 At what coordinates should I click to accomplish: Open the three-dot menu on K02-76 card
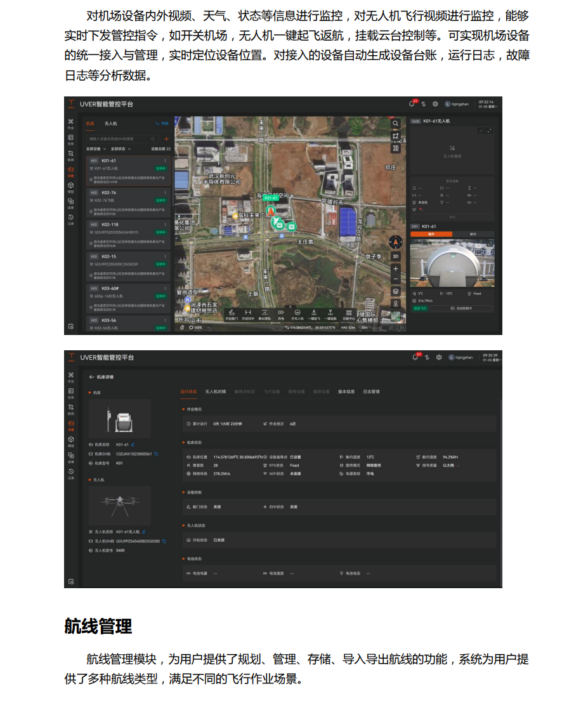point(165,192)
